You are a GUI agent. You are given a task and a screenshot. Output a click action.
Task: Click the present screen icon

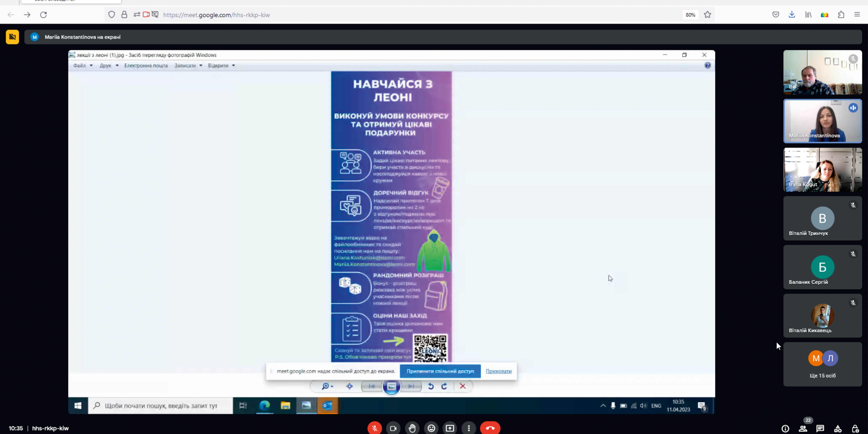[450, 428]
